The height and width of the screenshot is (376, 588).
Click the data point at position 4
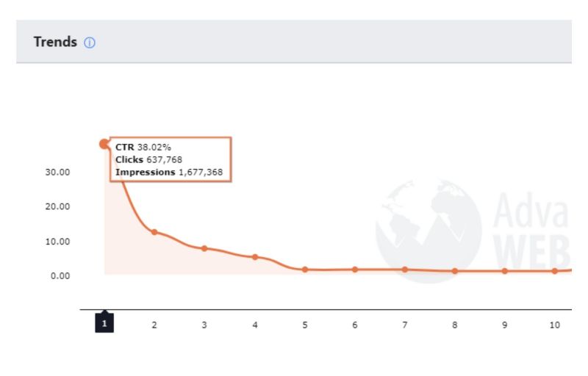255,257
